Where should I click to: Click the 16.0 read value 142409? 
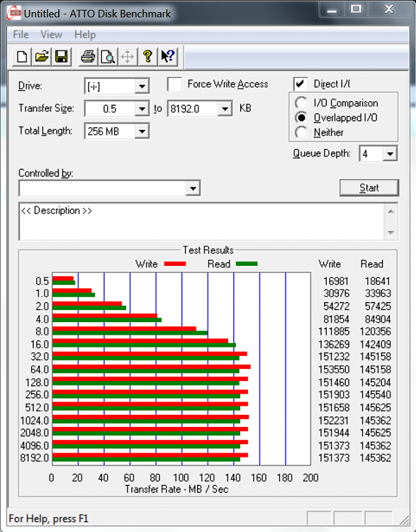pyautogui.click(x=376, y=344)
